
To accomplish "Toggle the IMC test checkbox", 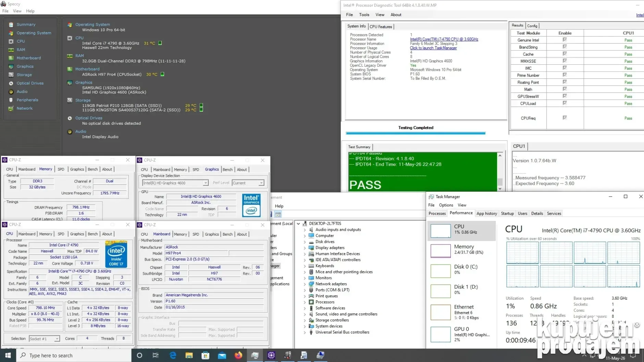I will click(565, 68).
